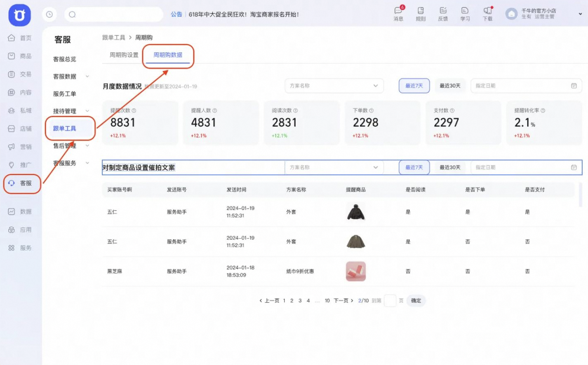Click help icon next to 提醒次数
Screen dimensions: 588x365
pyautogui.click(x=134, y=110)
